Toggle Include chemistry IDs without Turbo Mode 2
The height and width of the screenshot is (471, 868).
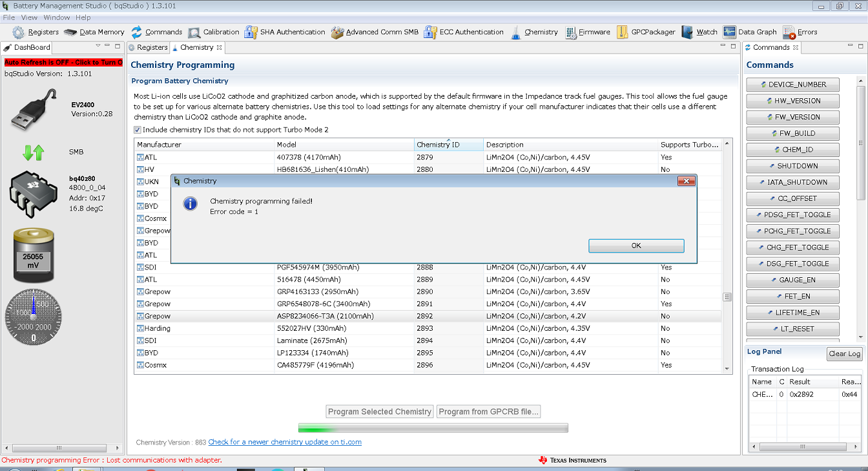tap(138, 130)
